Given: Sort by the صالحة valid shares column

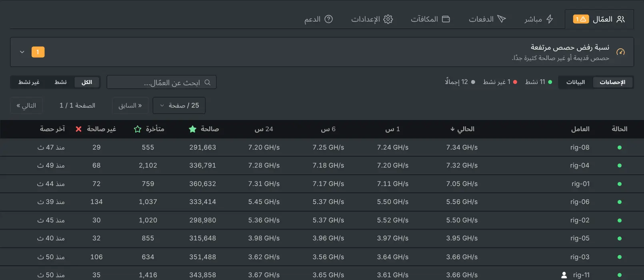Looking at the screenshot, I should pos(204,129).
